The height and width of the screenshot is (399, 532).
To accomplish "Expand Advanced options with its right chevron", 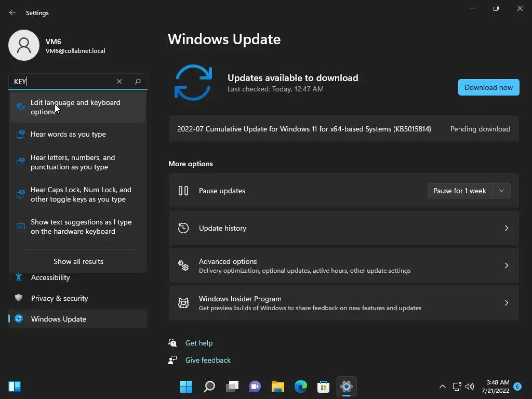I will tap(506, 265).
